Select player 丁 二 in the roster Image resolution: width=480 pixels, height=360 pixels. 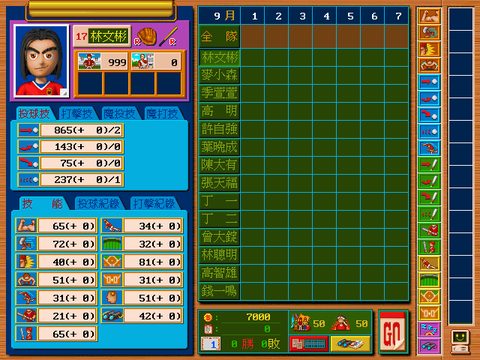point(219,219)
